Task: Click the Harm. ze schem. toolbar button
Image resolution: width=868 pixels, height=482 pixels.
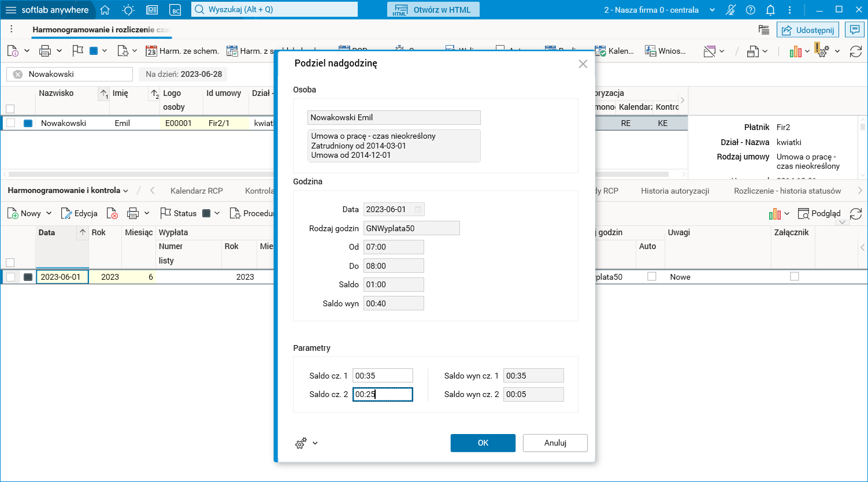Action: 182,51
